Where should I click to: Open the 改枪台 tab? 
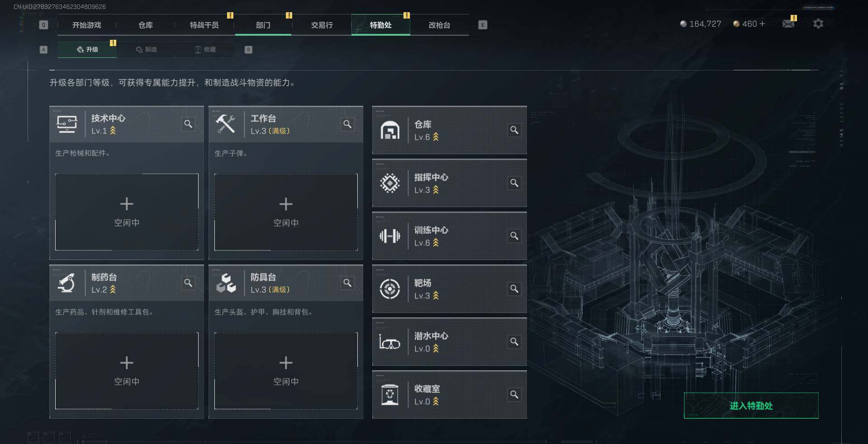coord(439,25)
